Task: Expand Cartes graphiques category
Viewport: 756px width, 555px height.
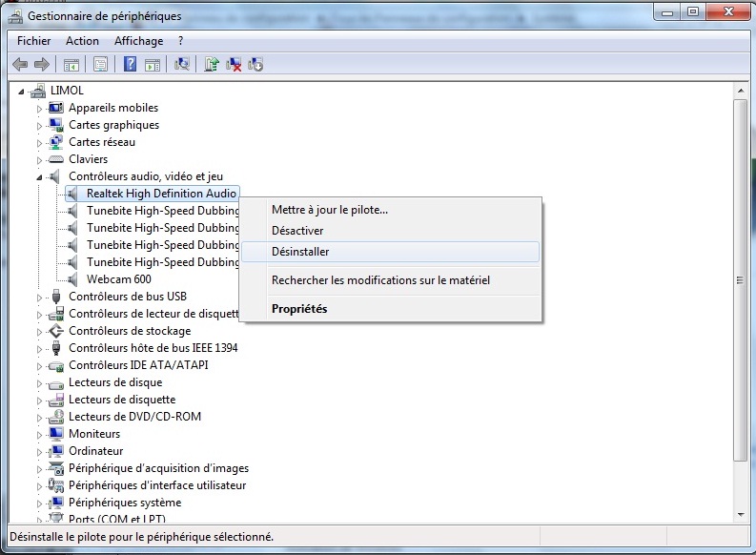Action: click(x=39, y=126)
